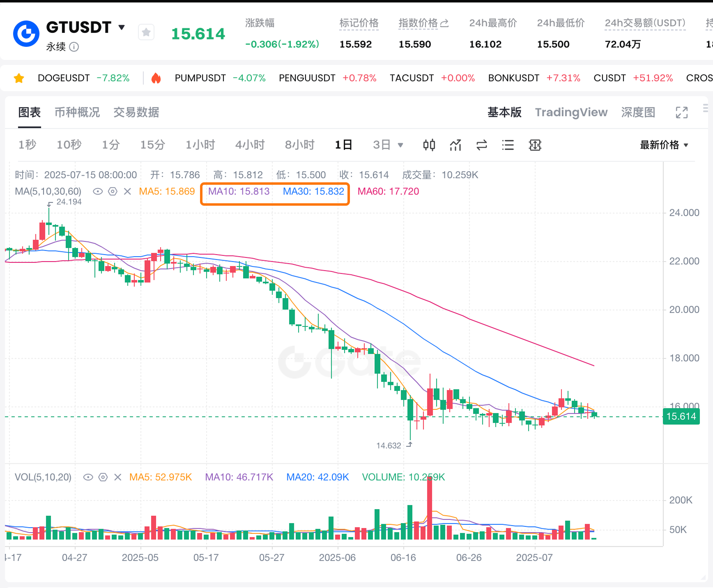Open the 最新价格 price type dropdown
The height and width of the screenshot is (588, 713).
[664, 145]
